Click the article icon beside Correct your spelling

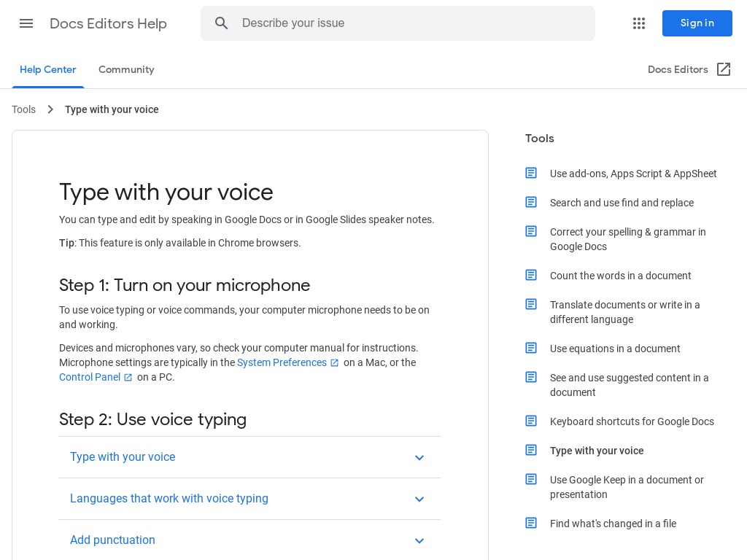click(531, 231)
